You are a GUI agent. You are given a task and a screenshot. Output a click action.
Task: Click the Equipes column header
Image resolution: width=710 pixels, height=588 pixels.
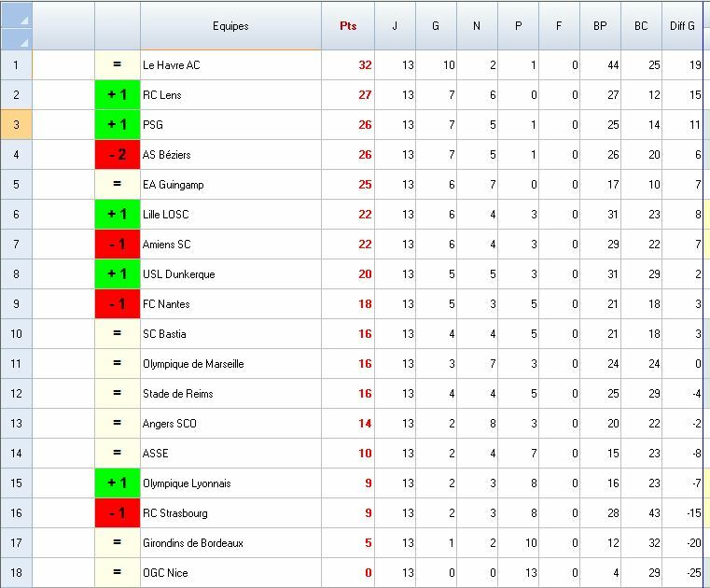pyautogui.click(x=230, y=26)
